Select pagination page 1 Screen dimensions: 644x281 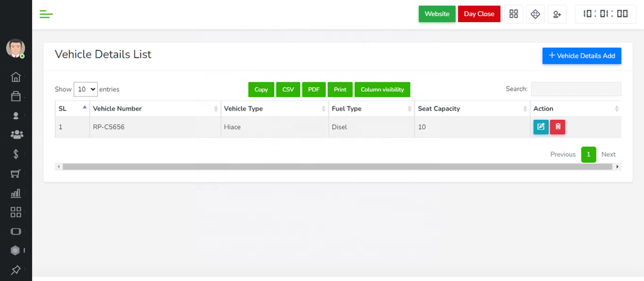pos(588,154)
